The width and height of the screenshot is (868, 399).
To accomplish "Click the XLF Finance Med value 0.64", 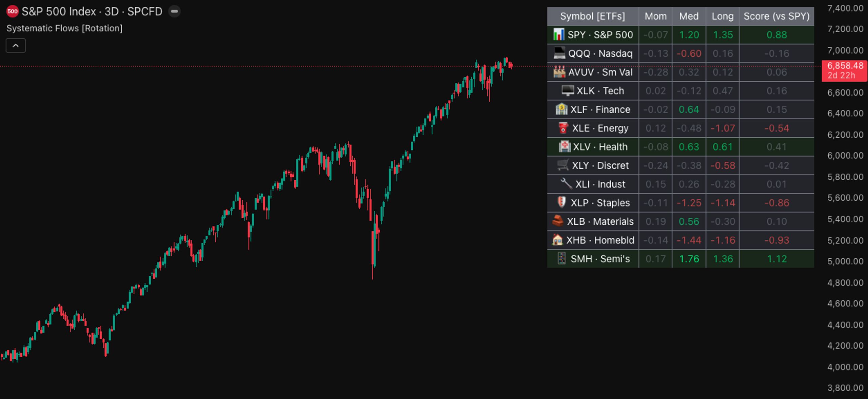I will (x=689, y=110).
